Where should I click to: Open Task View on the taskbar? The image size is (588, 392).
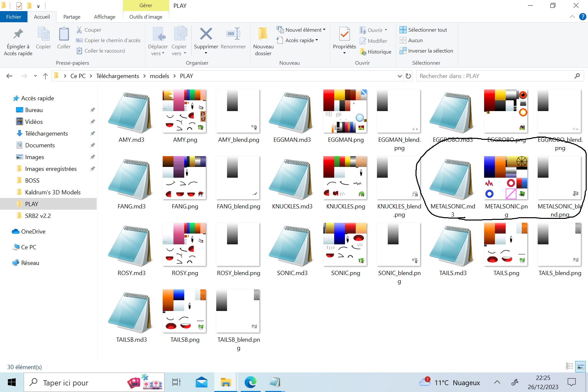pyautogui.click(x=176, y=382)
